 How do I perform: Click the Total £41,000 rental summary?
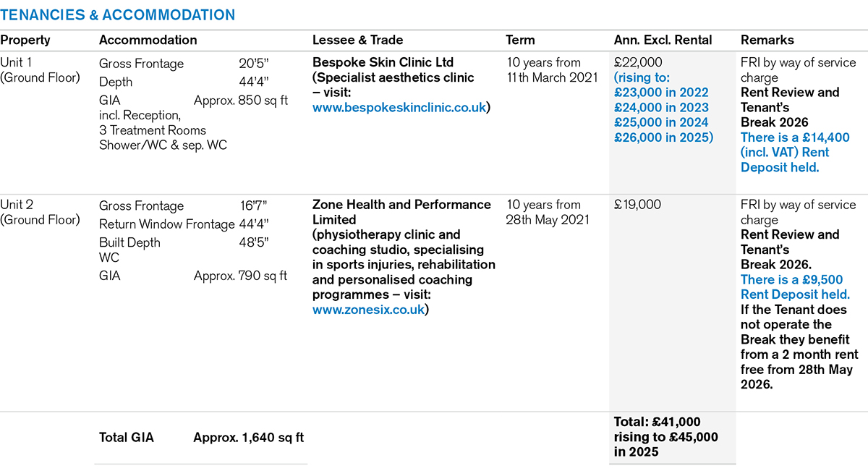[x=665, y=436]
